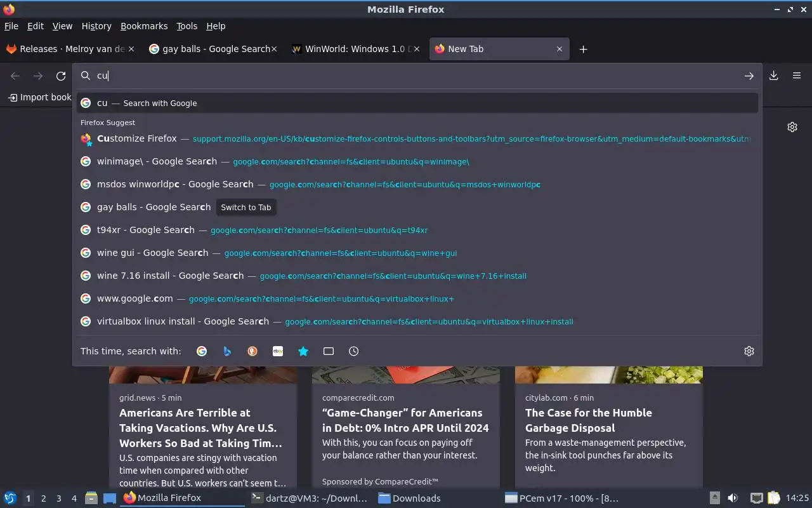Search this time with Bing icon

tap(227, 351)
